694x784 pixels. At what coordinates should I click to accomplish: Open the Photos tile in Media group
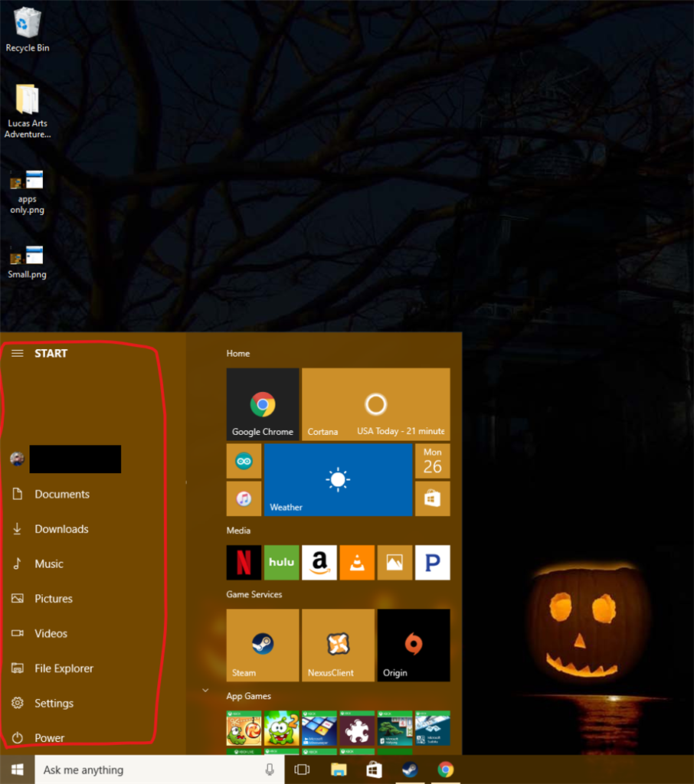pyautogui.click(x=394, y=563)
